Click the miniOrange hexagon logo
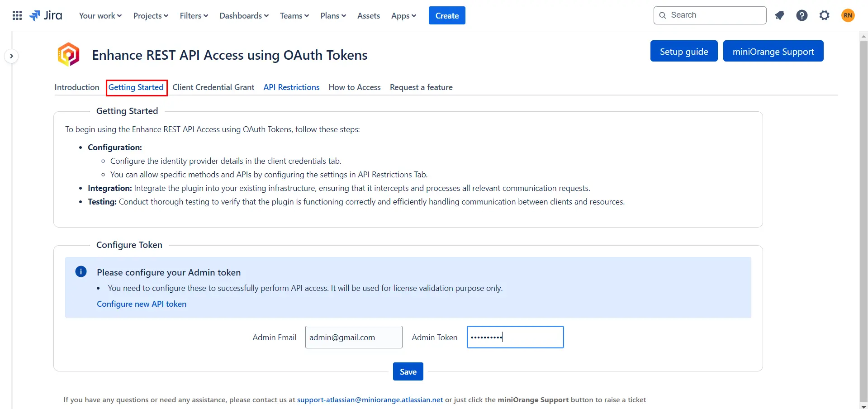 68,55
